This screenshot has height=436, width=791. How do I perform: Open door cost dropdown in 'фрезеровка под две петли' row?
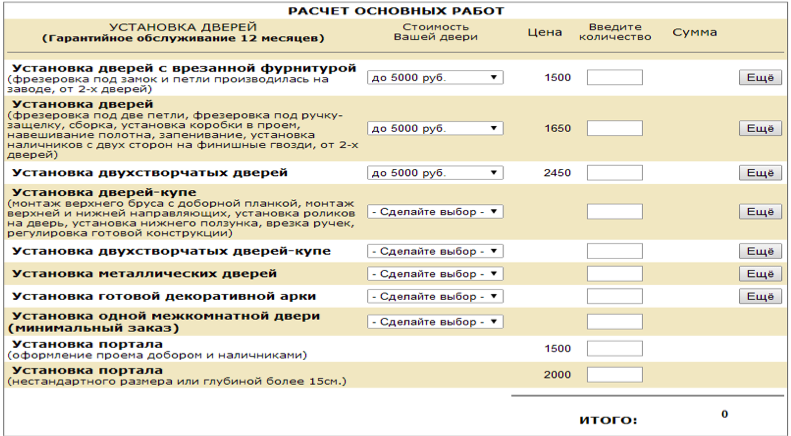tap(435, 129)
